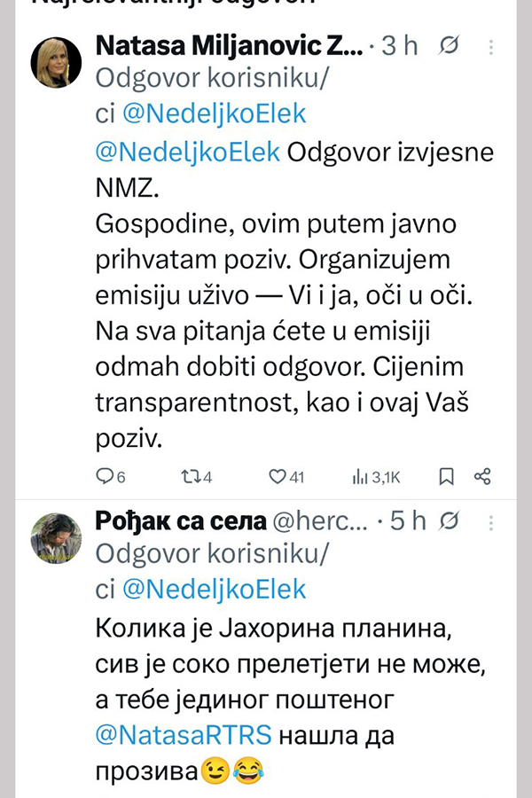This screenshot has height=798, width=532.
Task: Share Natasa Miljanovic's tweet
Action: pyautogui.click(x=483, y=477)
